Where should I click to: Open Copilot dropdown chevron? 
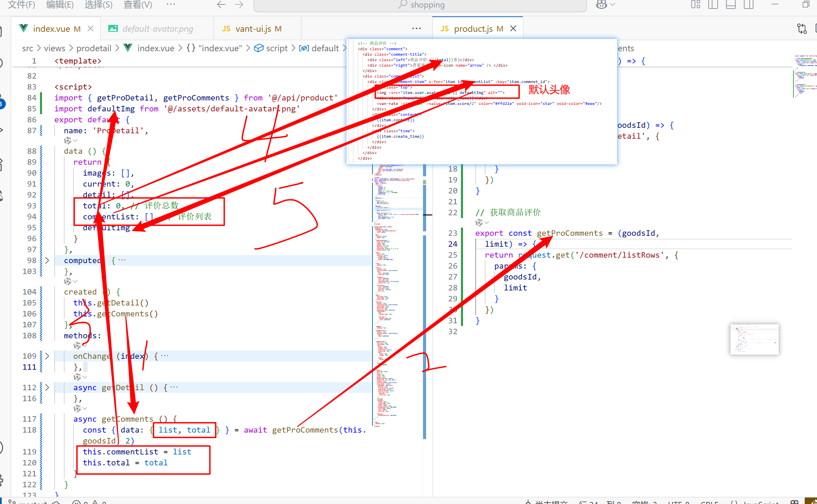coord(613,4)
